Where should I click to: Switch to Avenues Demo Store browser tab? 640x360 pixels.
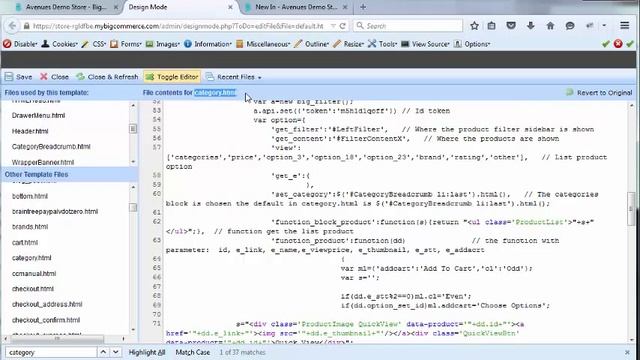[x=66, y=7]
